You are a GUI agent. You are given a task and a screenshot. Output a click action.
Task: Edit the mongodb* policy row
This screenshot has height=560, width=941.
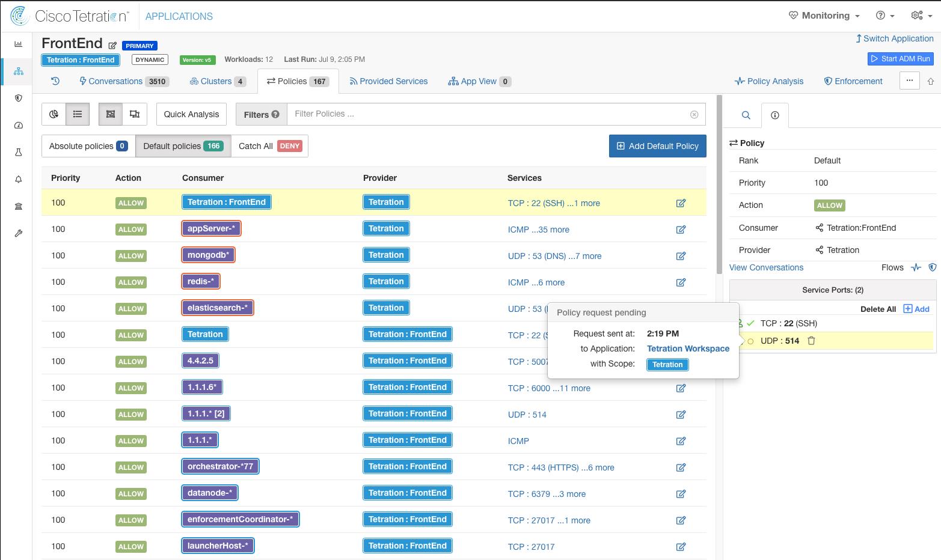(x=681, y=256)
